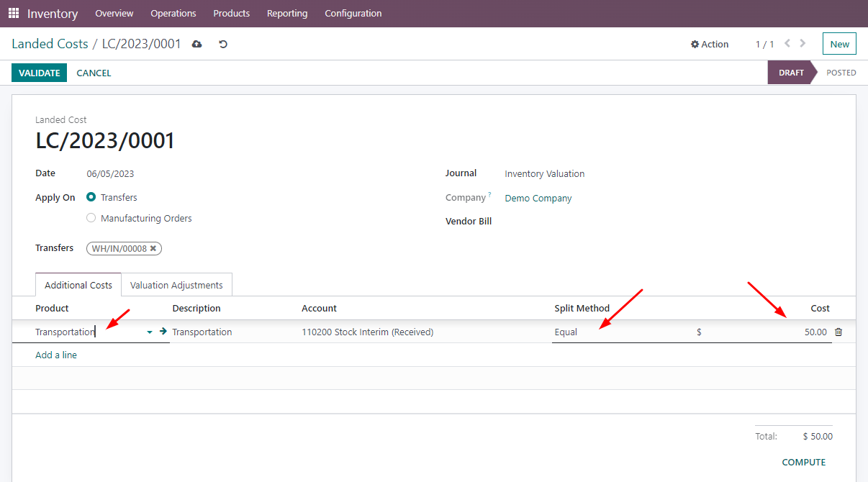Click the COMPUTE link
Image resolution: width=868 pixels, height=482 pixels.
[803, 462]
